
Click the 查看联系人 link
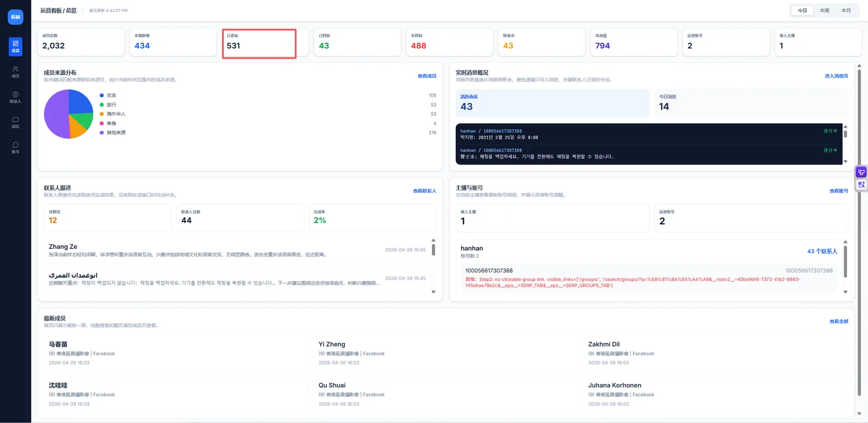click(425, 191)
